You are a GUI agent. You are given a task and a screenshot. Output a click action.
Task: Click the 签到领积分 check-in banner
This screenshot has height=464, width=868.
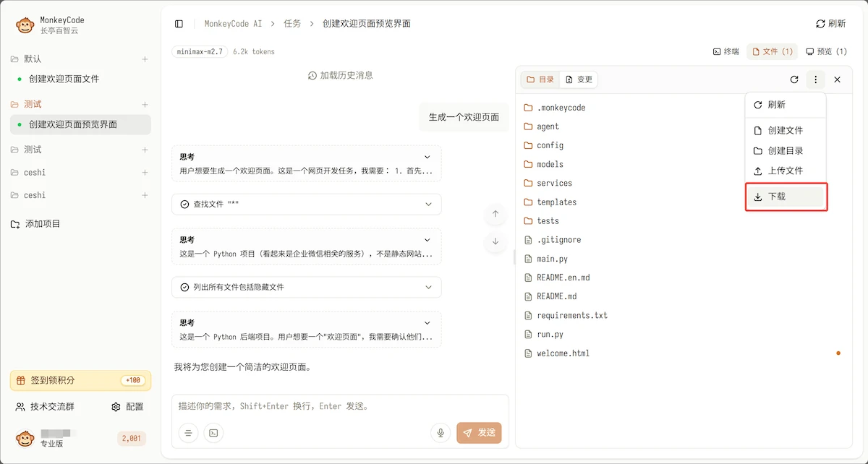click(x=80, y=380)
